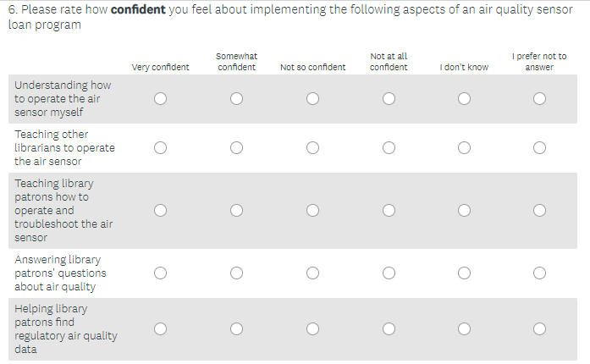Image resolution: width=590 pixels, height=364 pixels.
Task: Choose Not at all confident for answering patrons' questions
Action: [389, 273]
